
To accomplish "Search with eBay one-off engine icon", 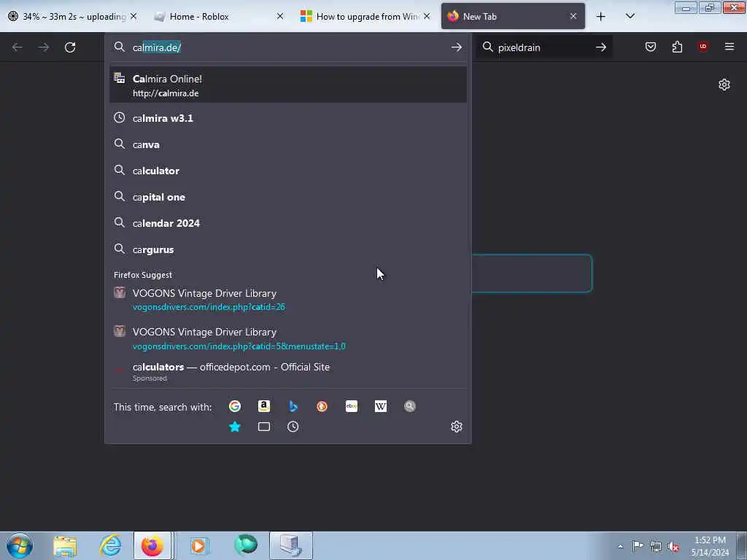I will pyautogui.click(x=352, y=406).
